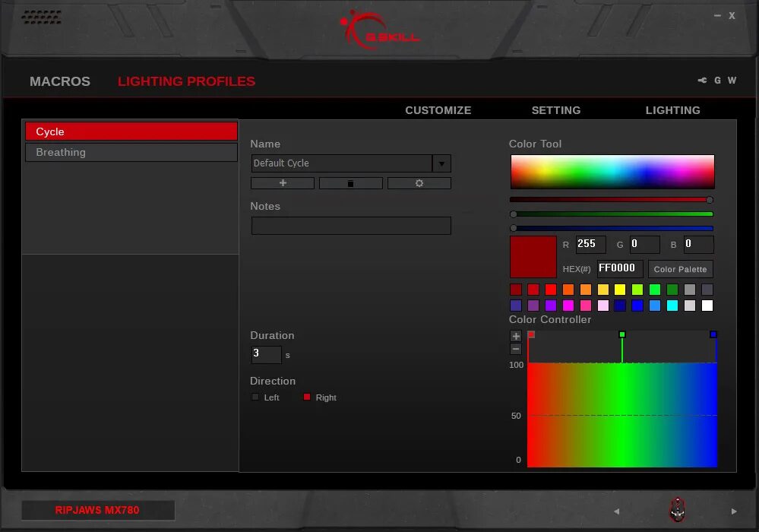Open profile options gear icon
The width and height of the screenshot is (759, 532).
pyautogui.click(x=419, y=183)
